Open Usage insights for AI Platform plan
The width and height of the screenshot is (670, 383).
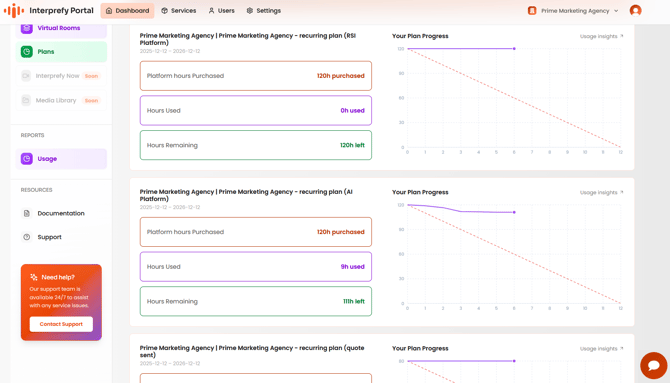coord(601,193)
